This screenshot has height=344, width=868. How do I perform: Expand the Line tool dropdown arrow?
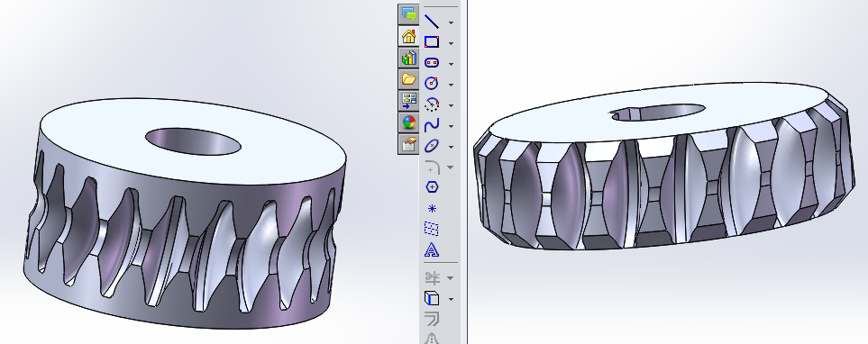[x=452, y=23]
